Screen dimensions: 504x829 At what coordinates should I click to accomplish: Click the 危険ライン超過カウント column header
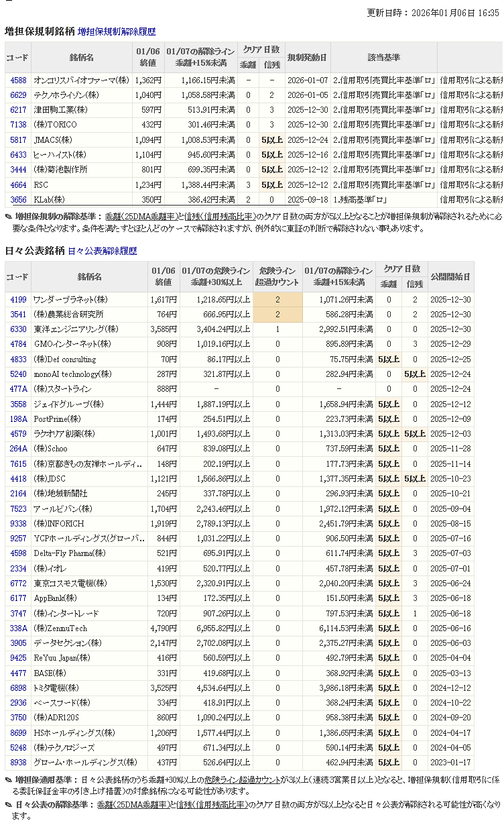277,276
